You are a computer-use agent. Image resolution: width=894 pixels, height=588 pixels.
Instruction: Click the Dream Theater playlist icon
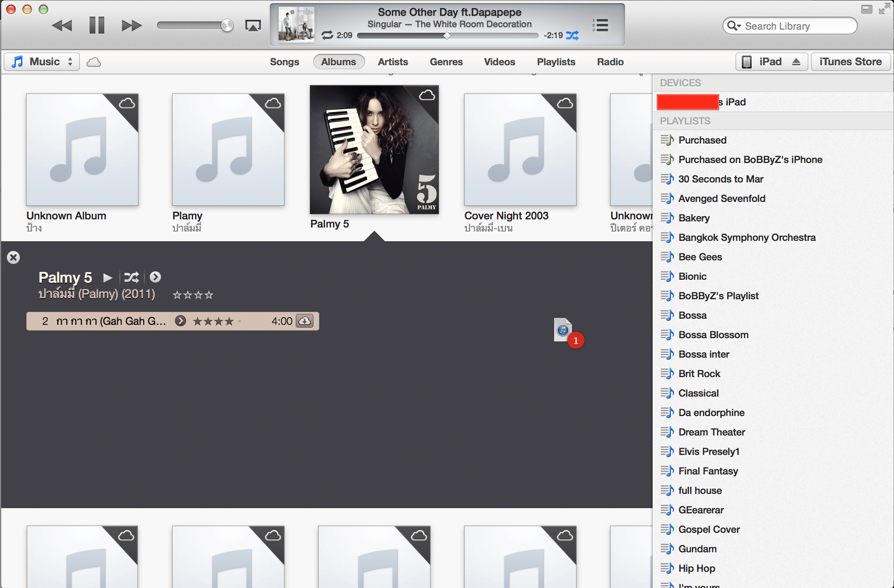[x=667, y=432]
